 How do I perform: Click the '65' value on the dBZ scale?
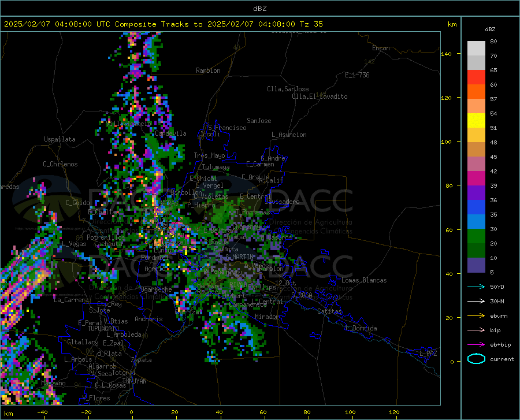point(493,70)
